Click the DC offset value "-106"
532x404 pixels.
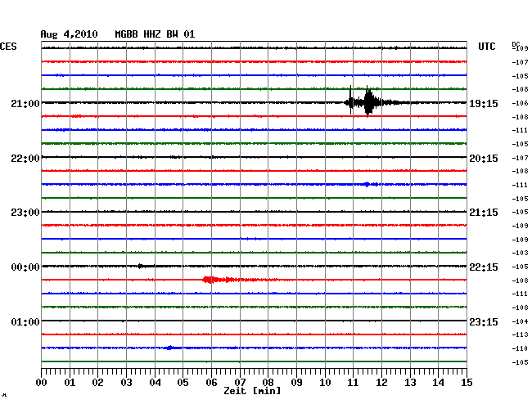[x=520, y=103]
